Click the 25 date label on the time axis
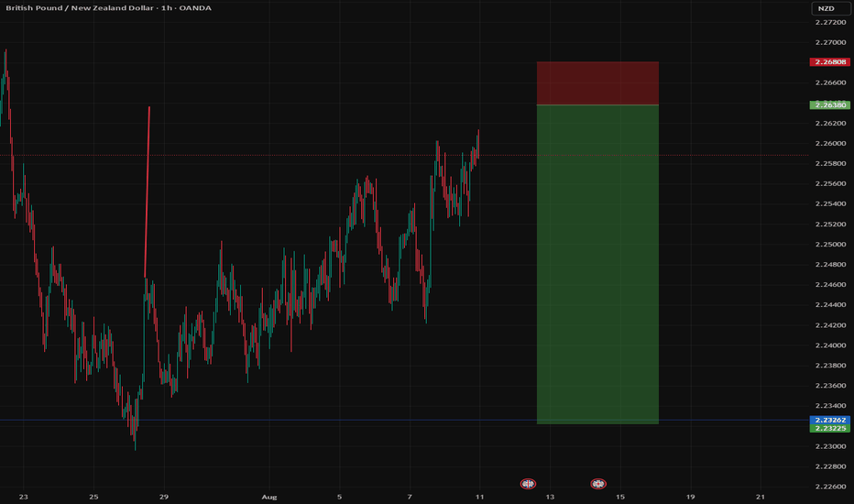The height and width of the screenshot is (504, 854). point(93,497)
